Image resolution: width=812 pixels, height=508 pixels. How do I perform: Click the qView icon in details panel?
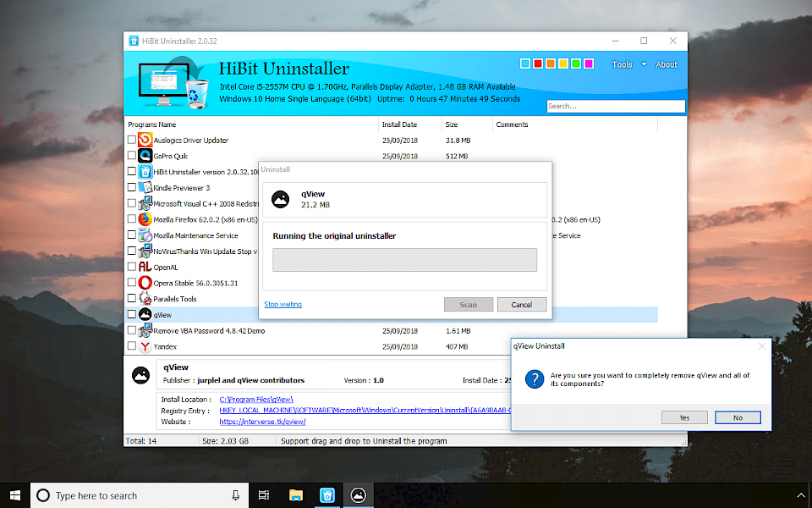click(141, 375)
